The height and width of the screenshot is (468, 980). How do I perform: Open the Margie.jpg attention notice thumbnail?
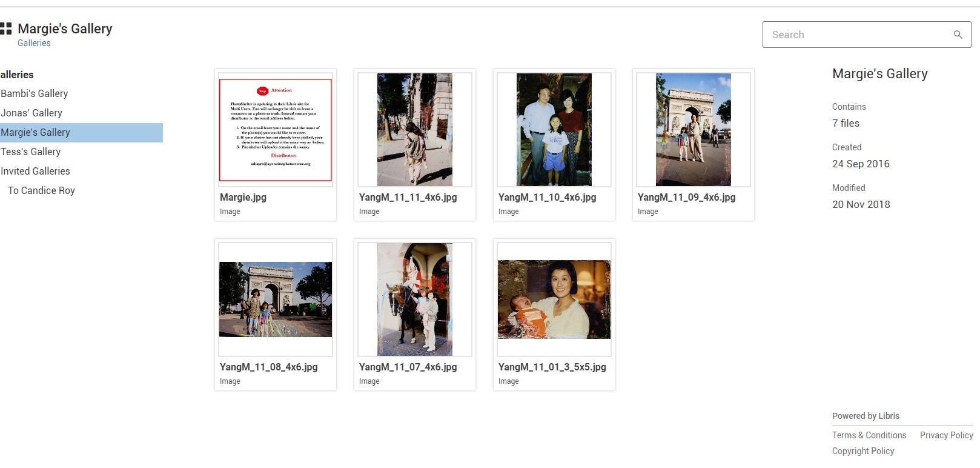(x=276, y=130)
